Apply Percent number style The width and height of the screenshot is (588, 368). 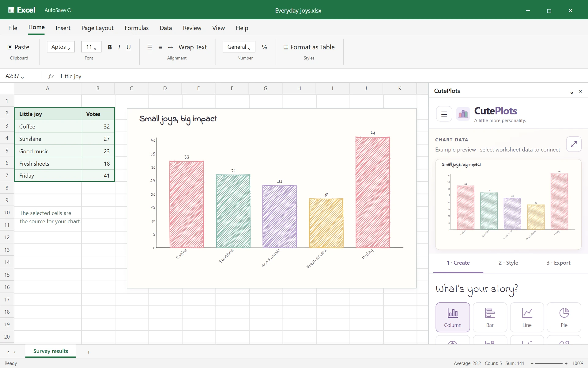tap(265, 47)
